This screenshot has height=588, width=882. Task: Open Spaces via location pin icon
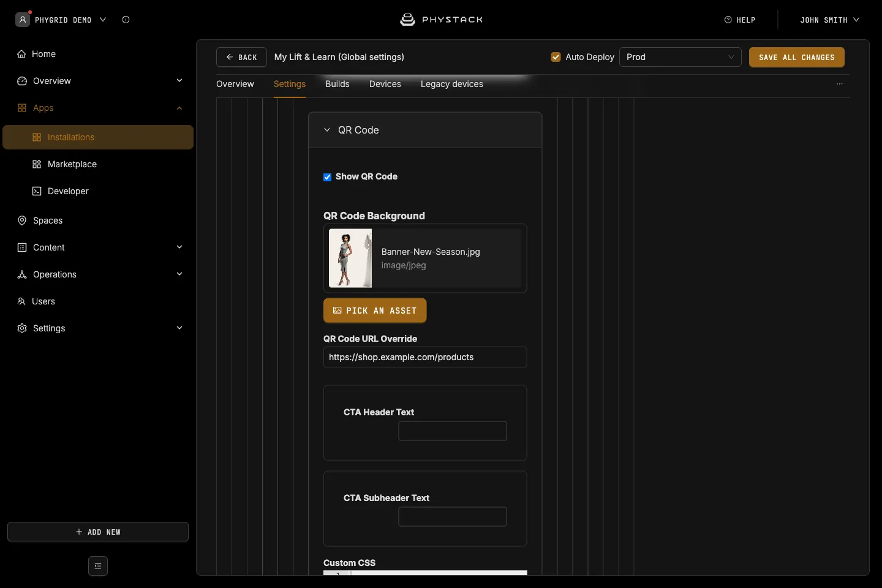[x=22, y=221]
